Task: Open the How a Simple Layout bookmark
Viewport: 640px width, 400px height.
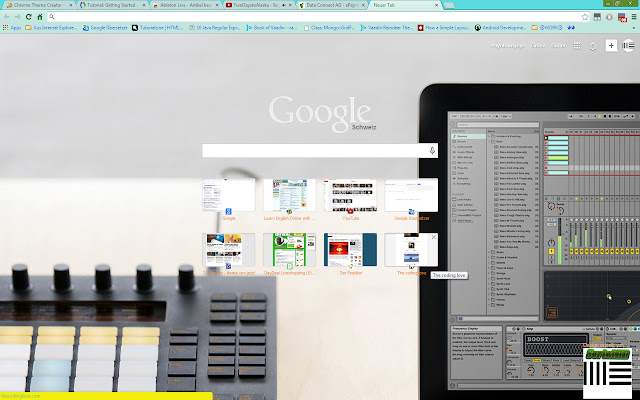Action: (x=444, y=28)
